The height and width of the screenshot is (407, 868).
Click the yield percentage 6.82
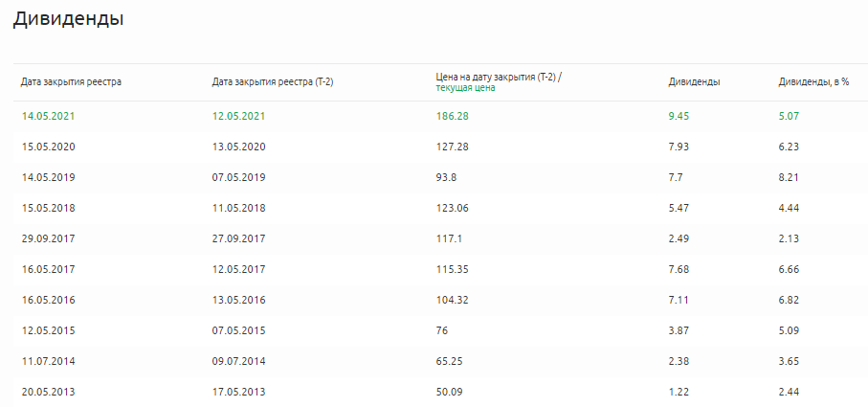789,300
